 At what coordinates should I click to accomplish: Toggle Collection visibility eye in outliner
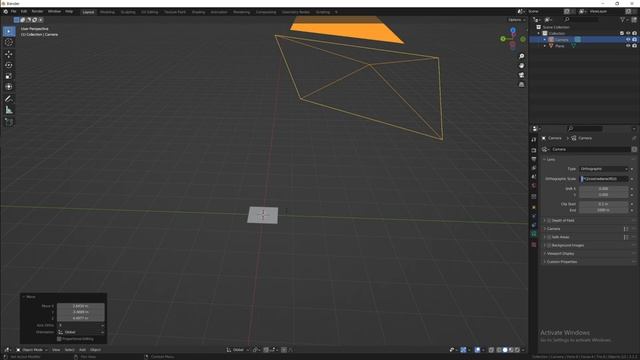[628, 33]
